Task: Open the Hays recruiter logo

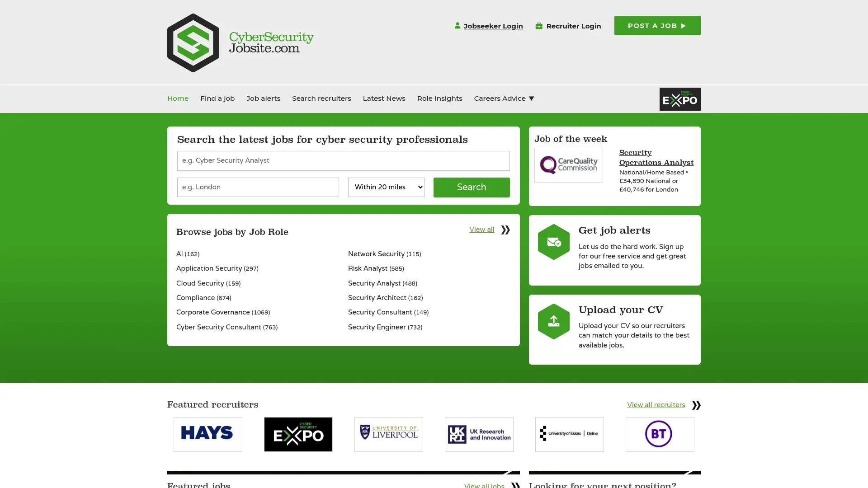Action: click(x=208, y=434)
